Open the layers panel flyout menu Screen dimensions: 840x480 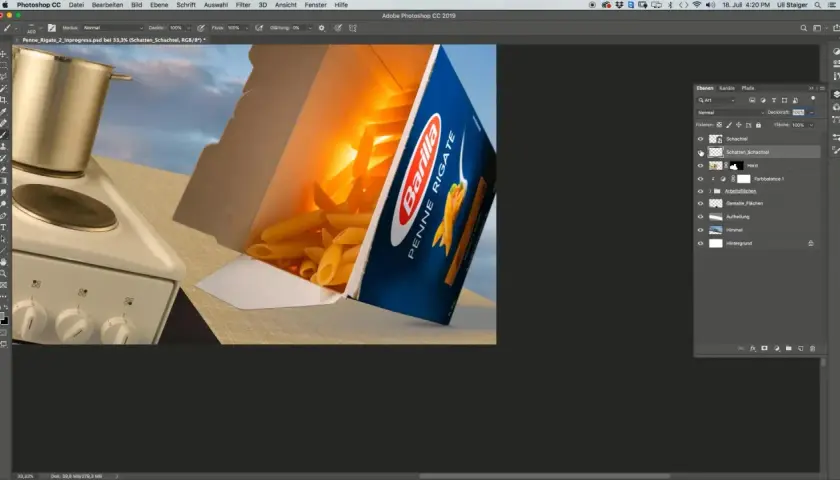pyautogui.click(x=822, y=88)
